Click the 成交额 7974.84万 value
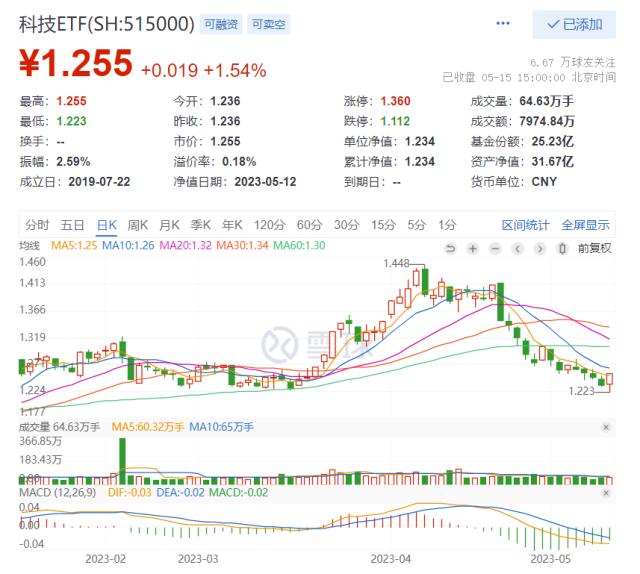Image resolution: width=640 pixels, height=574 pixels. click(547, 121)
